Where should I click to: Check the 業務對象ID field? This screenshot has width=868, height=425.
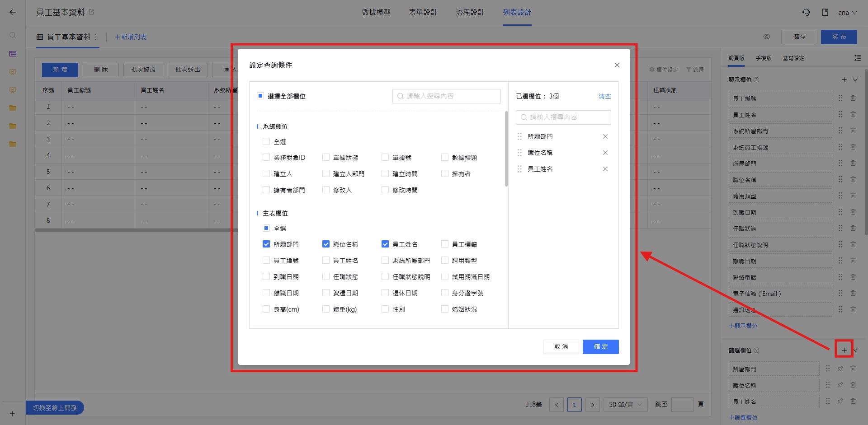(x=266, y=157)
